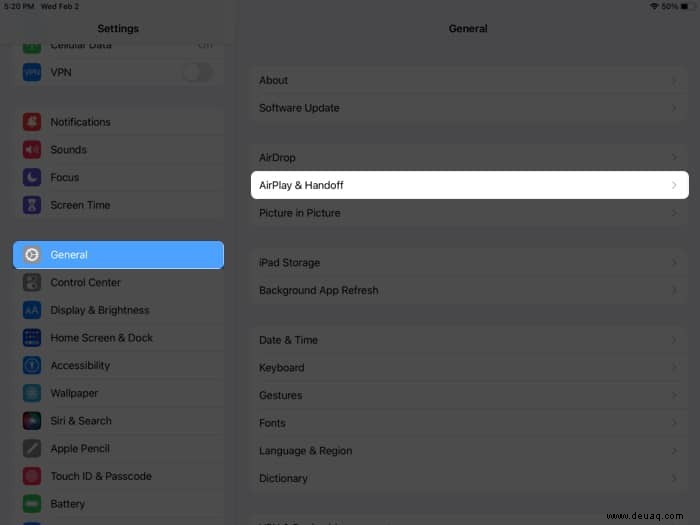The image size is (700, 525).
Task: Open the AirDrop chevron
Action: 674,158
